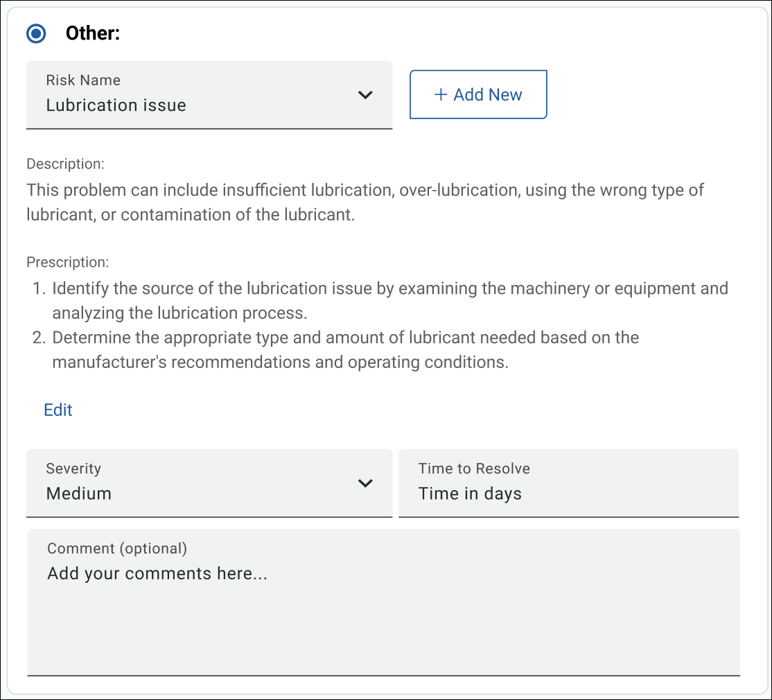This screenshot has height=700, width=772.
Task: Click the plus icon in Add New
Action: [x=441, y=95]
